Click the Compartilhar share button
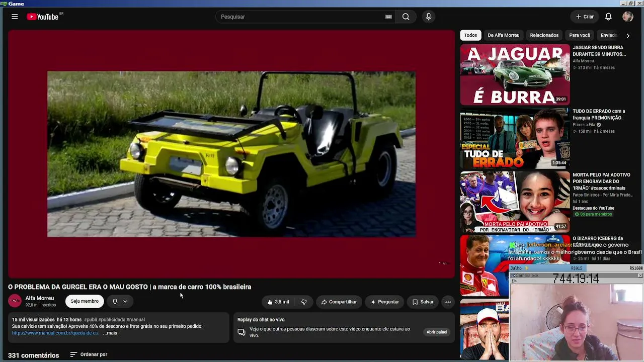Screen dimensions: 644x362 point(339,302)
